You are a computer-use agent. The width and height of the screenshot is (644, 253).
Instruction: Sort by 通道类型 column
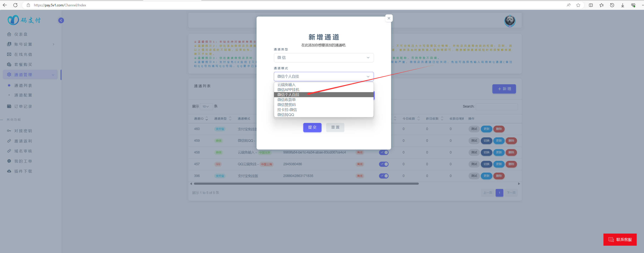click(x=223, y=119)
